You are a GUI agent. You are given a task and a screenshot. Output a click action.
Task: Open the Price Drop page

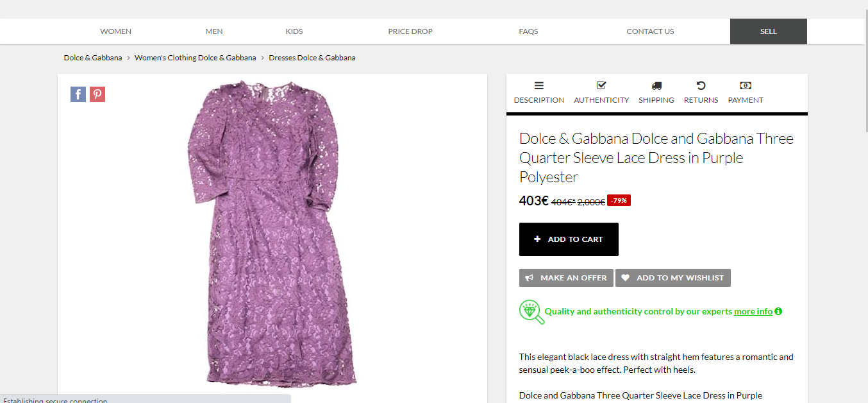coord(410,31)
